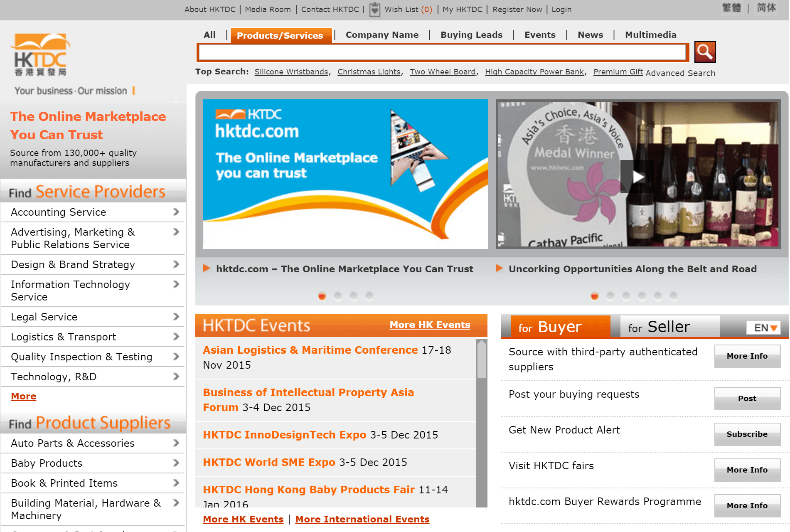Open Advanced Search link
The image size is (790, 532).
(680, 73)
